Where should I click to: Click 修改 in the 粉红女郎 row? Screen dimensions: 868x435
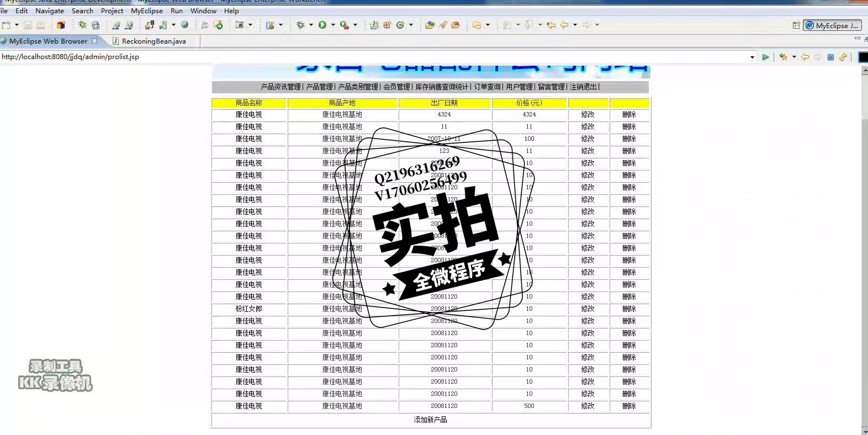[588, 309]
